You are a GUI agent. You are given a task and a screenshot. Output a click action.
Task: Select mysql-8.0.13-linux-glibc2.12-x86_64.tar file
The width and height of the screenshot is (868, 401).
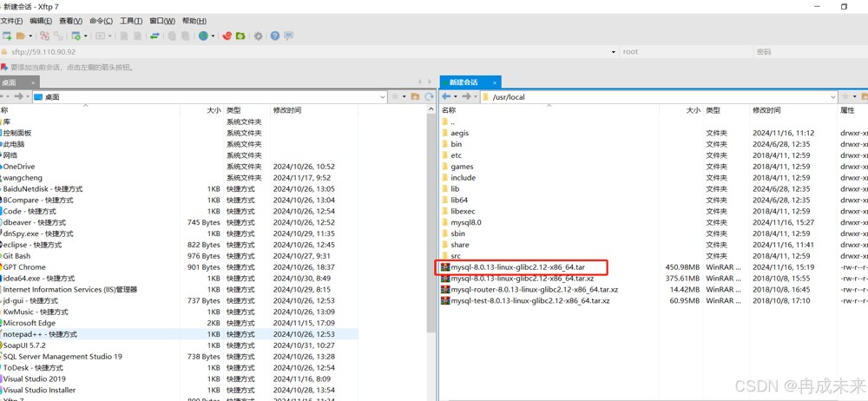(x=518, y=267)
